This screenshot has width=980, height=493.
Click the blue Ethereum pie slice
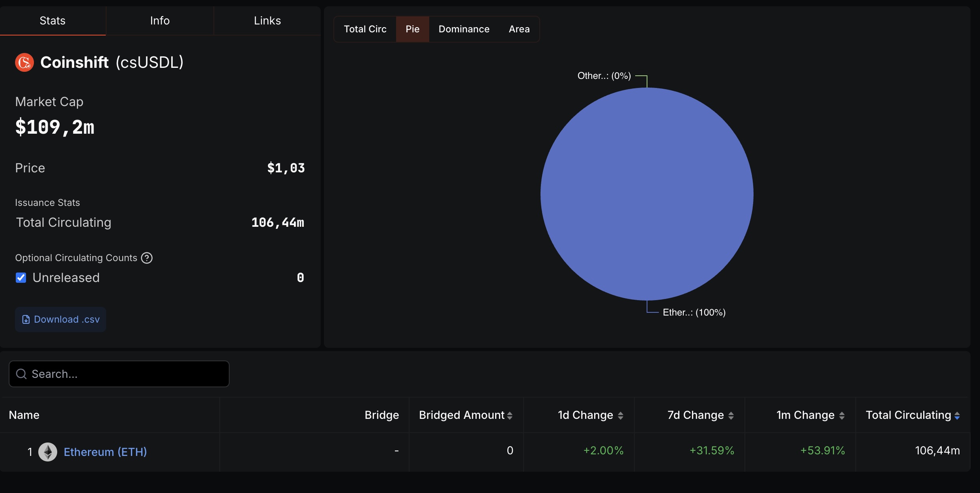[x=647, y=194]
